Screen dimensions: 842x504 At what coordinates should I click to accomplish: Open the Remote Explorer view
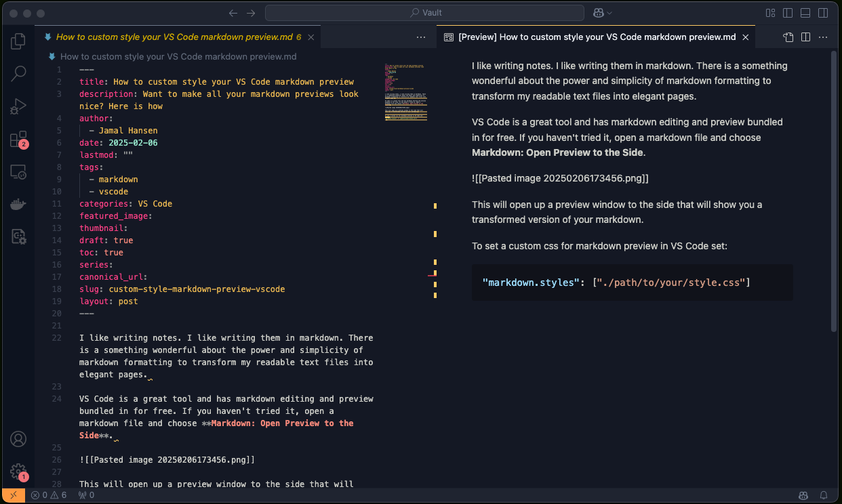pyautogui.click(x=18, y=172)
